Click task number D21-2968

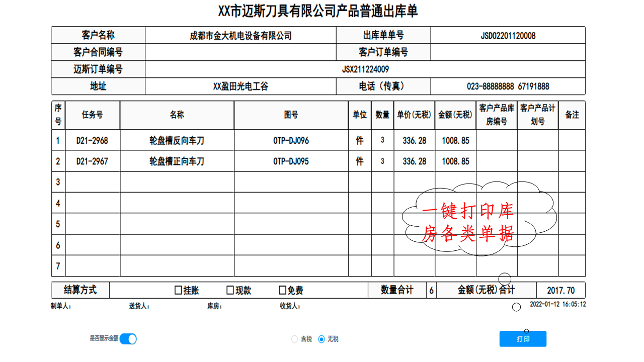pyautogui.click(x=92, y=141)
